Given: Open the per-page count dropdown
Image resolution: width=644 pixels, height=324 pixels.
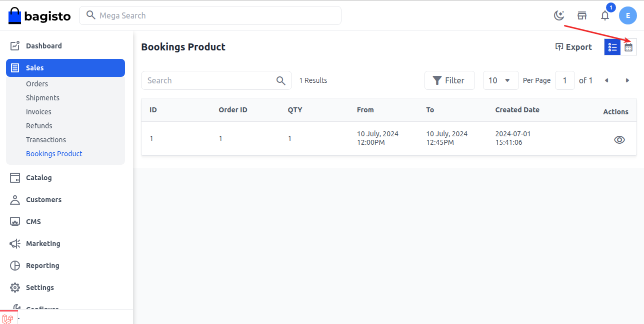Looking at the screenshot, I should pos(500,80).
